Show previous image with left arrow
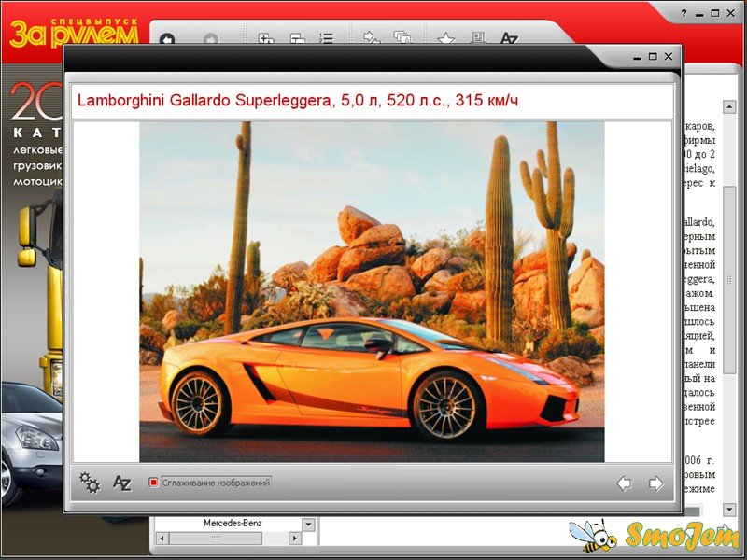 [x=624, y=483]
